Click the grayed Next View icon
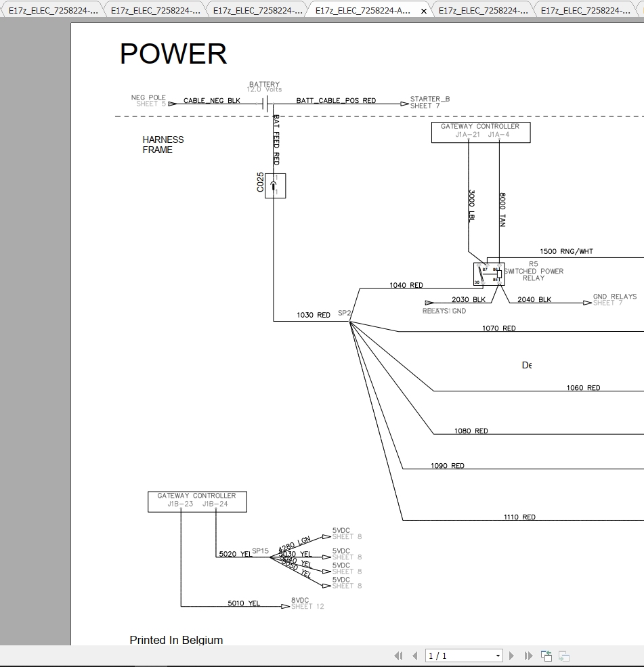The width and height of the screenshot is (644, 667). pos(563,655)
